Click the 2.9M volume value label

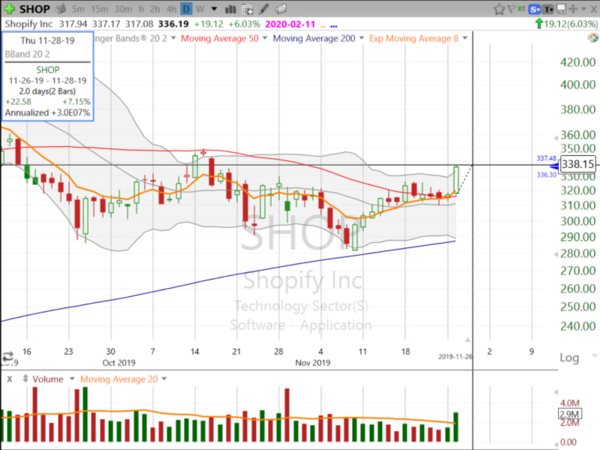(569, 414)
